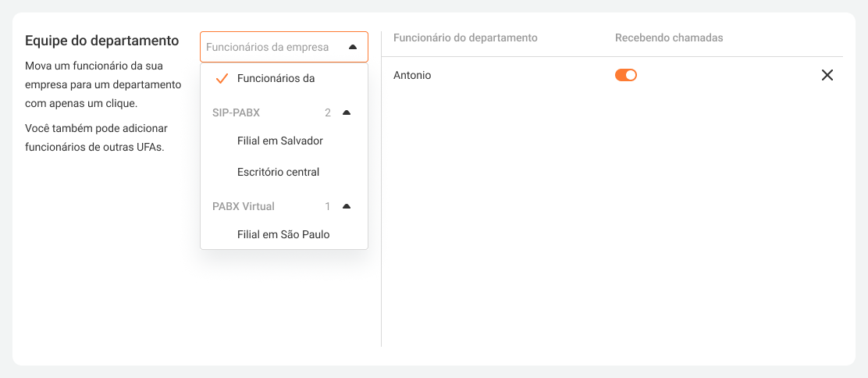Image resolution: width=868 pixels, height=378 pixels.
Task: Collapse the PABX Virtual group arrow
Action: click(347, 206)
